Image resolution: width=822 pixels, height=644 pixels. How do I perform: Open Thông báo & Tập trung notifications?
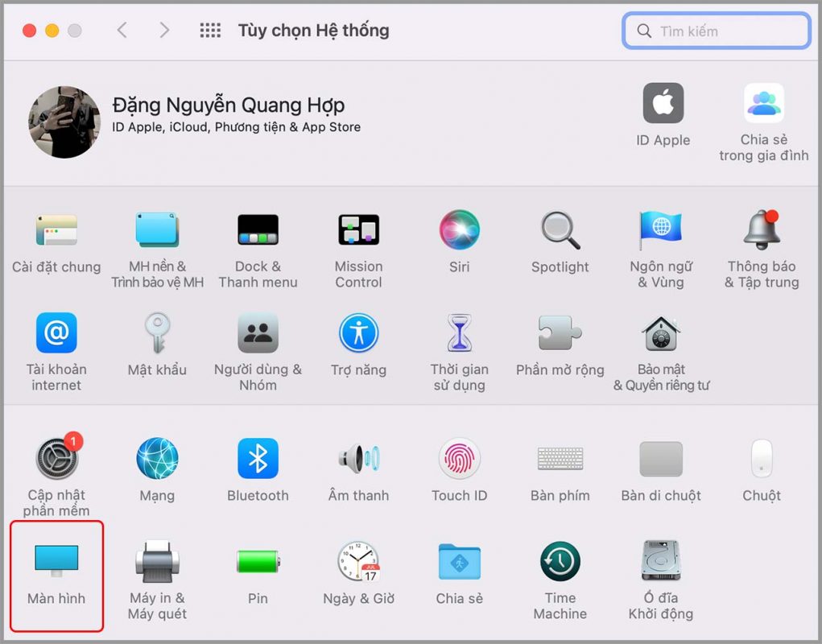(x=762, y=230)
